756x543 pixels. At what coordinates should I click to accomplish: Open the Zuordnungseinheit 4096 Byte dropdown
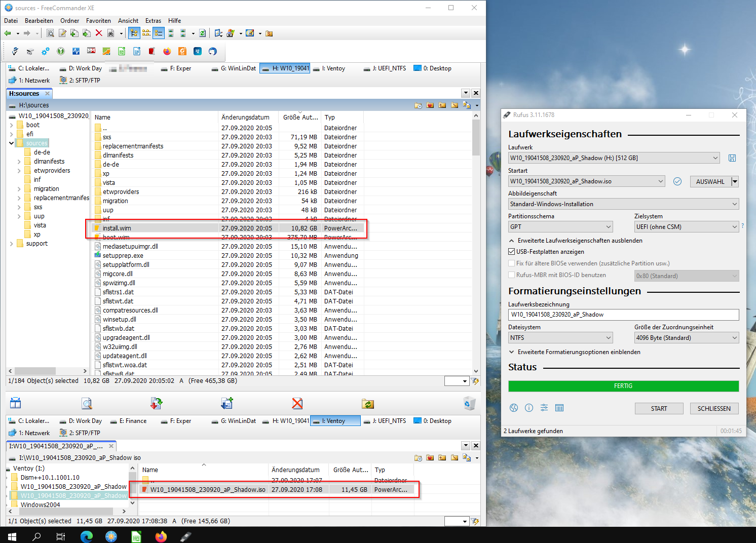coord(687,338)
